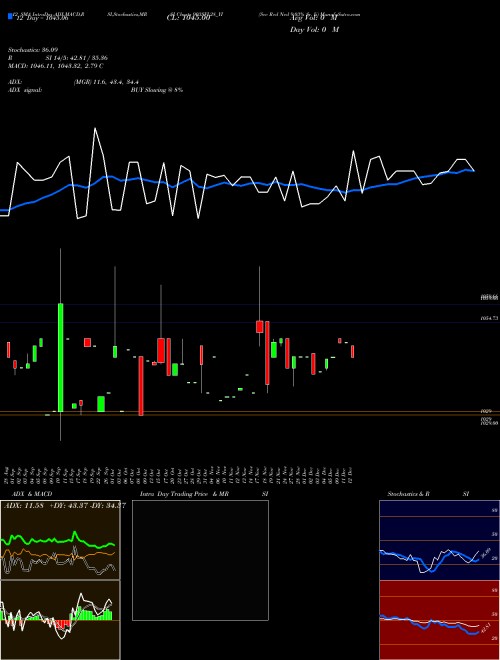
Task: Click the 'Intra Day Trading Price & MR' title
Action: (x=184, y=494)
